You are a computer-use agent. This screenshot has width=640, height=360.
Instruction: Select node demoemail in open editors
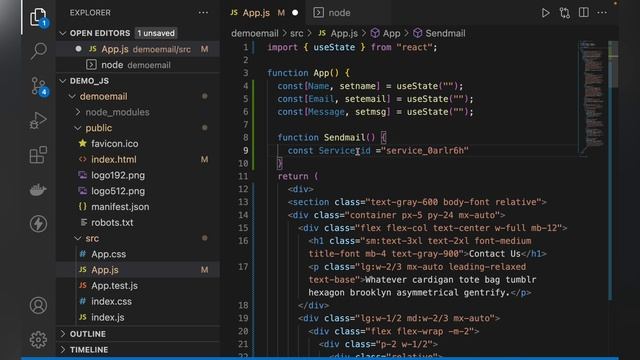(139, 65)
